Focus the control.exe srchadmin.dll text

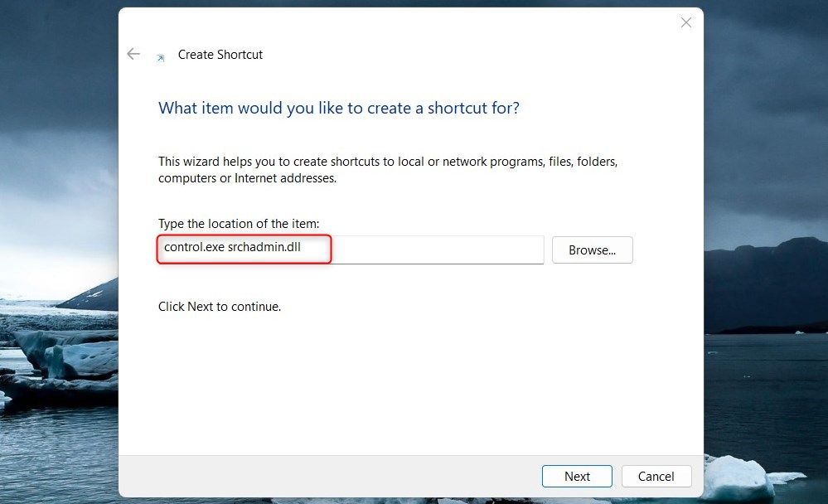(x=232, y=247)
